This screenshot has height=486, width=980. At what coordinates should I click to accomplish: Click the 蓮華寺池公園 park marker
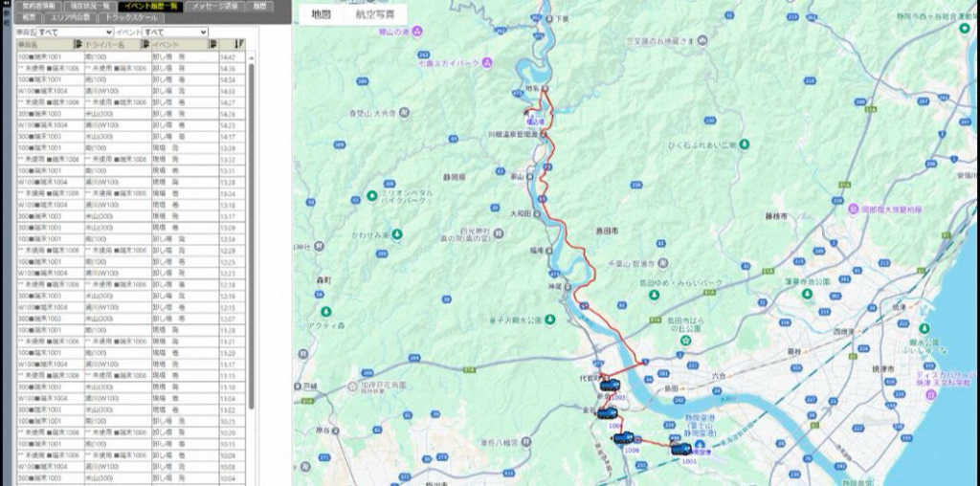[808, 294]
